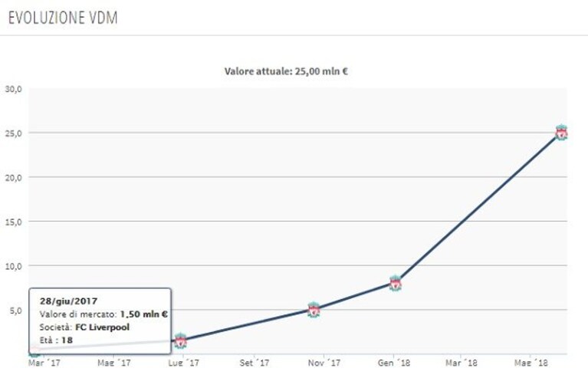This screenshot has width=588, height=378.
Task: Click the Mar '17 x-axis label
Action: (x=44, y=363)
